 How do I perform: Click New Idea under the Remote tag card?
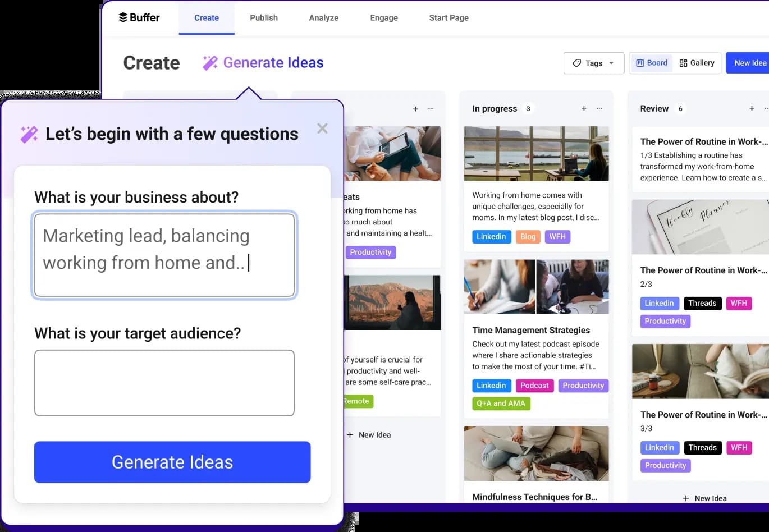pos(369,435)
